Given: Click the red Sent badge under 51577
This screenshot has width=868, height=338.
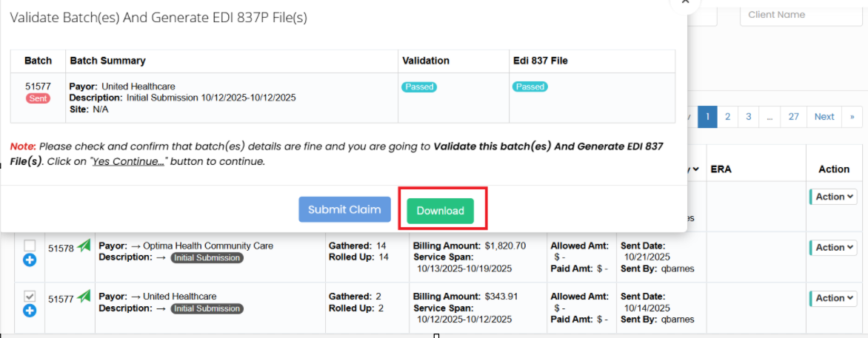Looking at the screenshot, I should click(x=38, y=98).
